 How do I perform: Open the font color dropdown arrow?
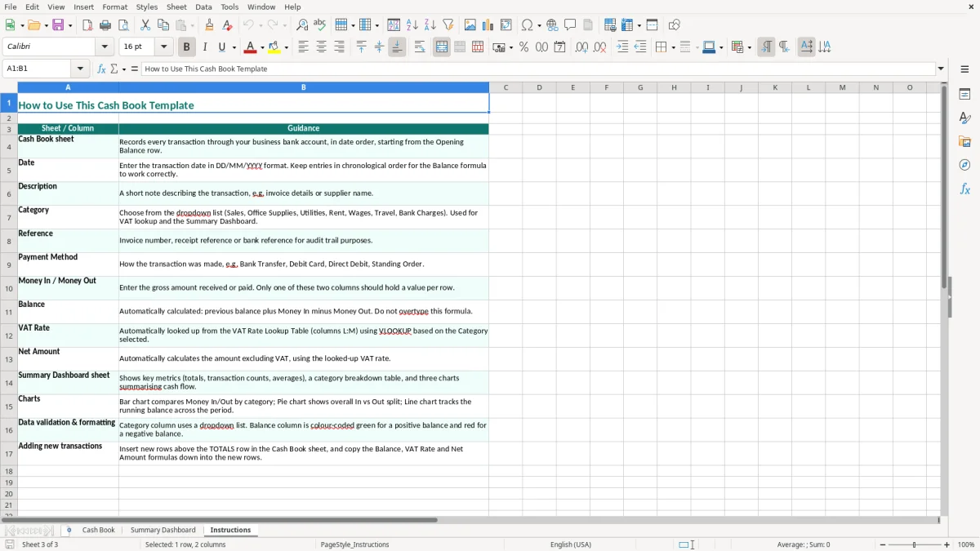pyautogui.click(x=261, y=48)
